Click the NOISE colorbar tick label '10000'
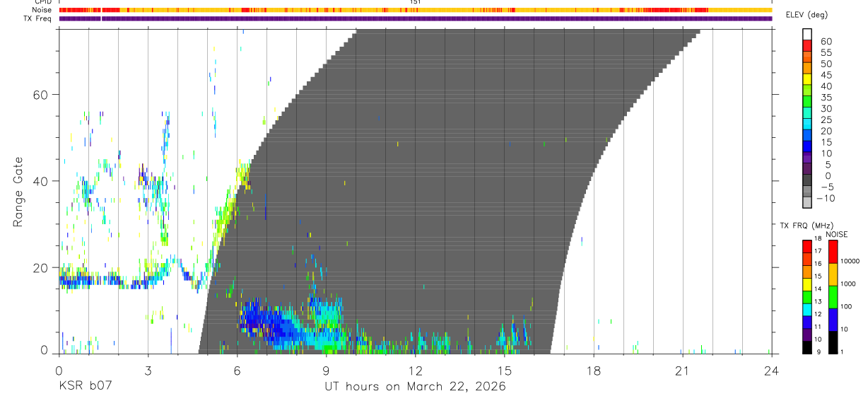Screen dimensions: 868x401 (851, 262)
